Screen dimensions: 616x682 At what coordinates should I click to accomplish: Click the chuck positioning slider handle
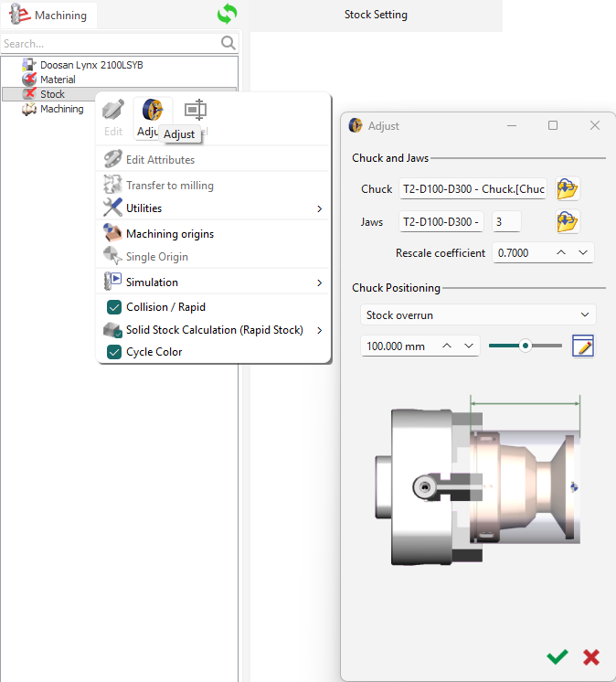526,346
